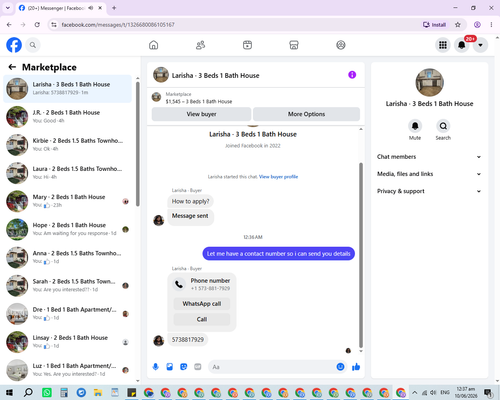
Task: Open the account dropdown arrow at top right
Action: click(x=480, y=45)
